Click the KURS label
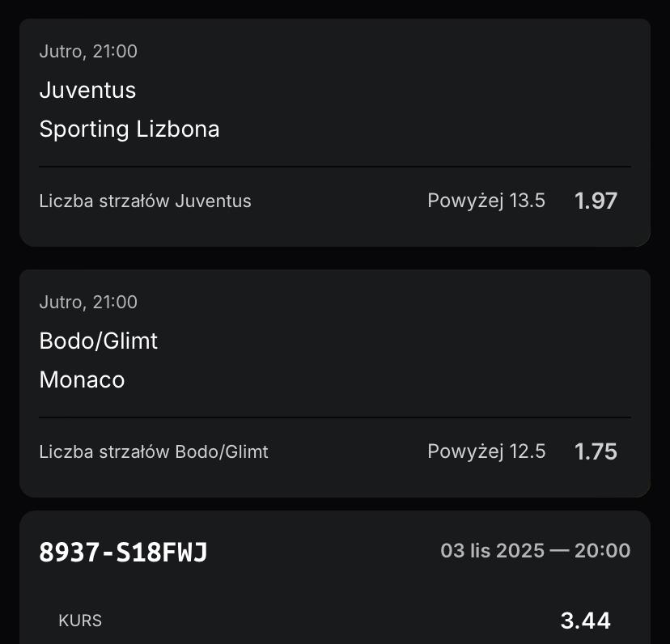 coord(80,621)
